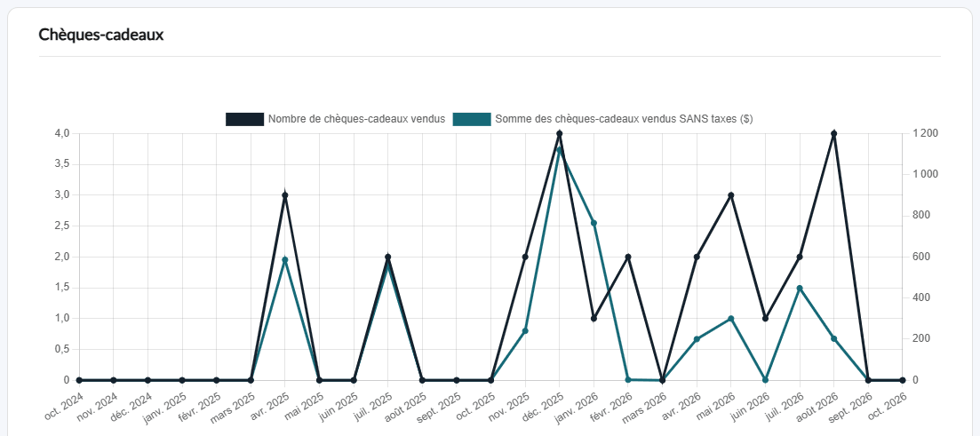Click the '0,5' left axis value
The width and height of the screenshot is (980, 436).
click(x=62, y=349)
